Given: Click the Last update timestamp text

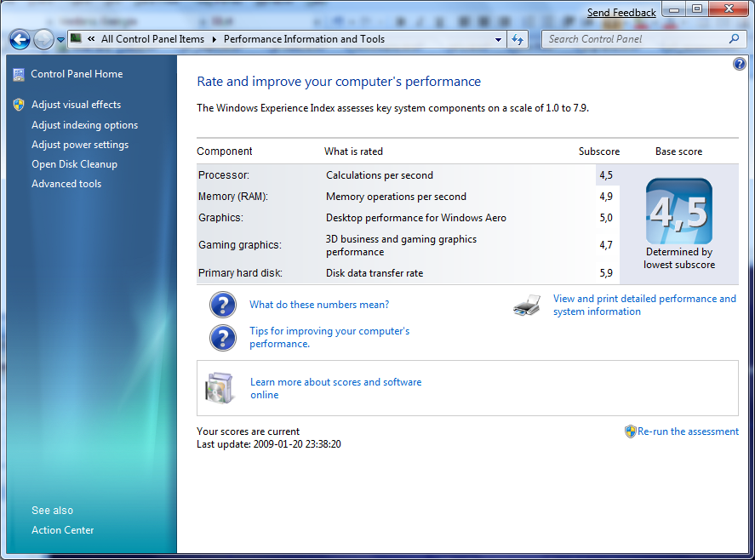Looking at the screenshot, I should pos(269,444).
